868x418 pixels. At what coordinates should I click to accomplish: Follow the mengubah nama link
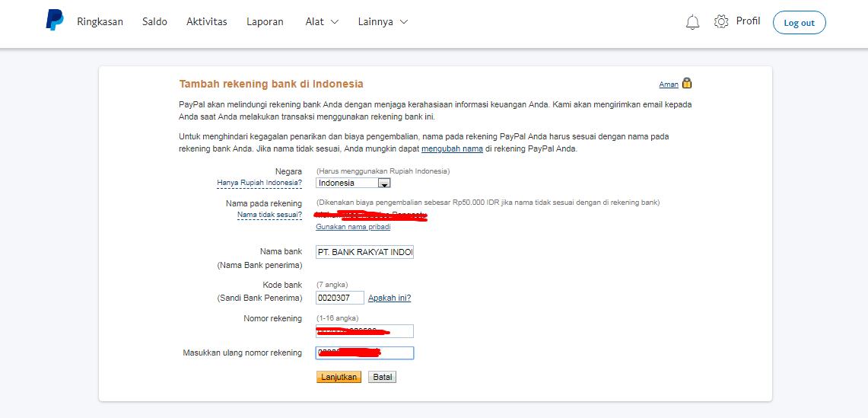tap(453, 149)
